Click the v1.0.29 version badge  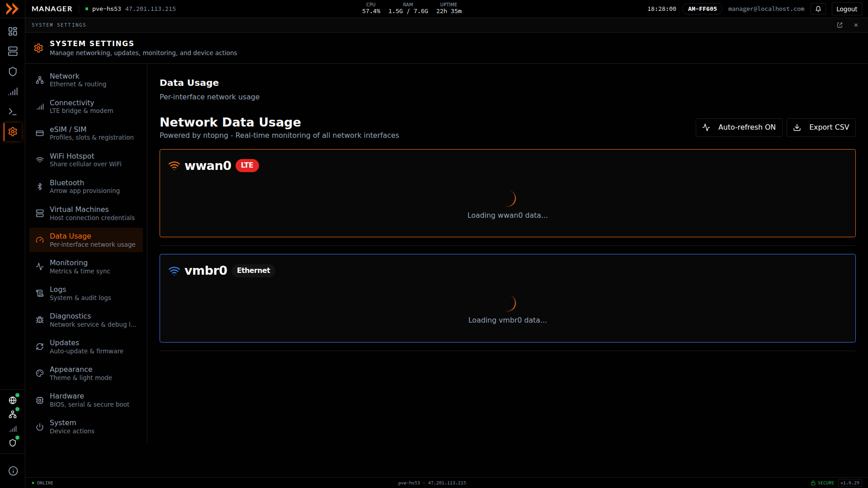tap(849, 483)
